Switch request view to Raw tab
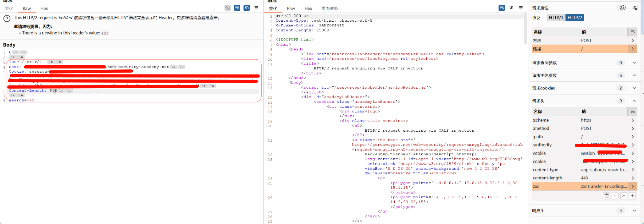Viewport: 644px width, 224px height. [27, 8]
